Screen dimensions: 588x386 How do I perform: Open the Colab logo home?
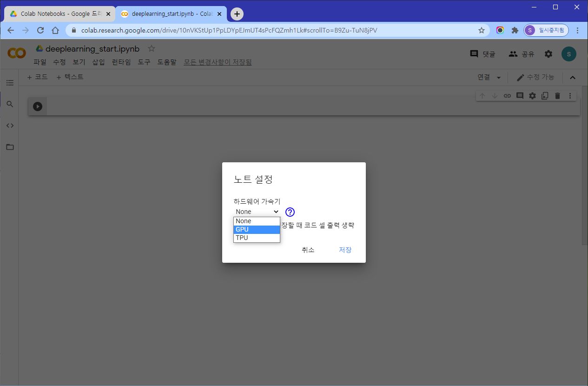(x=17, y=53)
